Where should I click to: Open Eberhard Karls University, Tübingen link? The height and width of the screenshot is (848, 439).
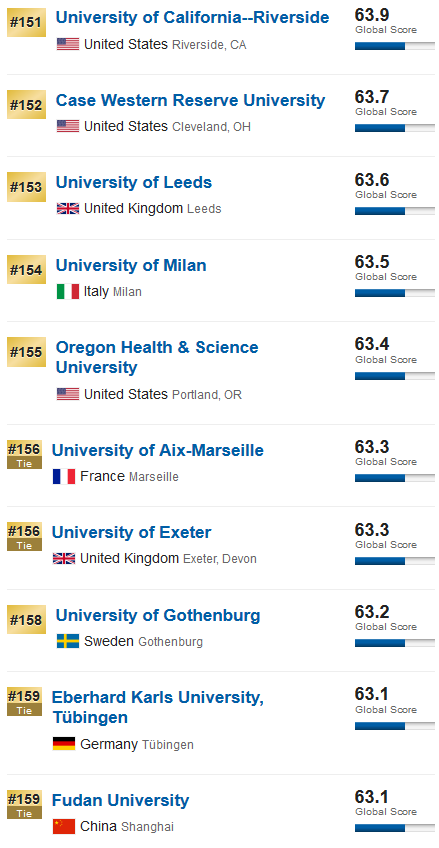point(158,707)
